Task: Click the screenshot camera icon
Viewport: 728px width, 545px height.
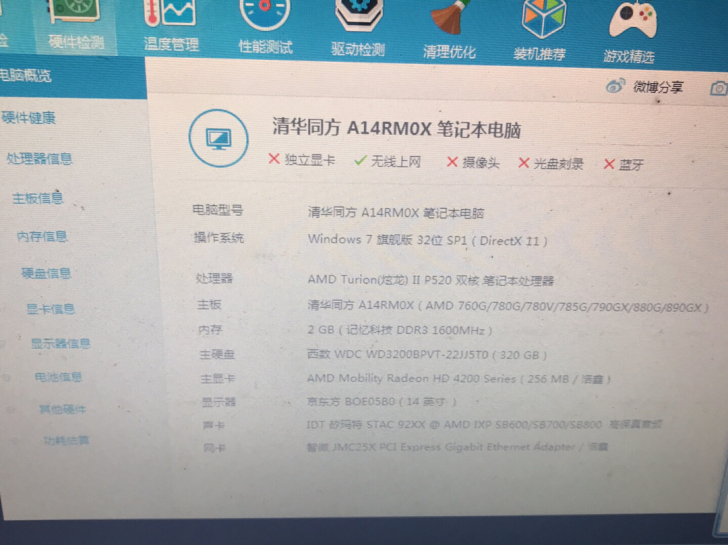Action: 719,89
